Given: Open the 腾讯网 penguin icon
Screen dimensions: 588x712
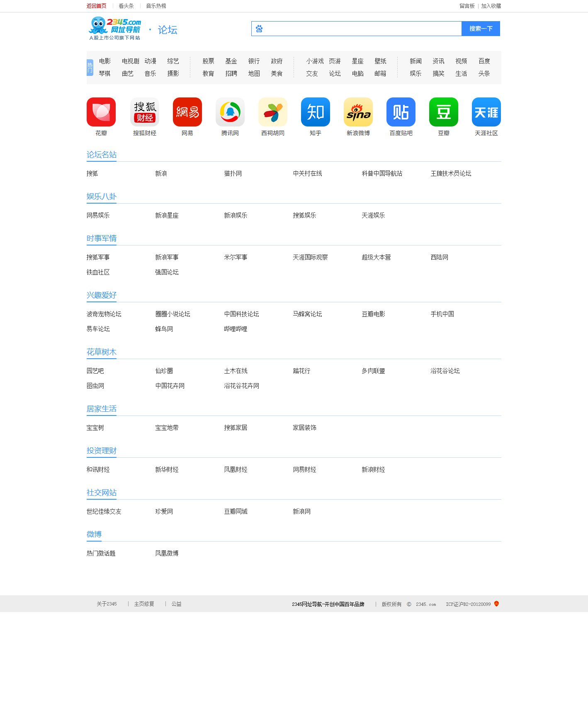Looking at the screenshot, I should (230, 112).
